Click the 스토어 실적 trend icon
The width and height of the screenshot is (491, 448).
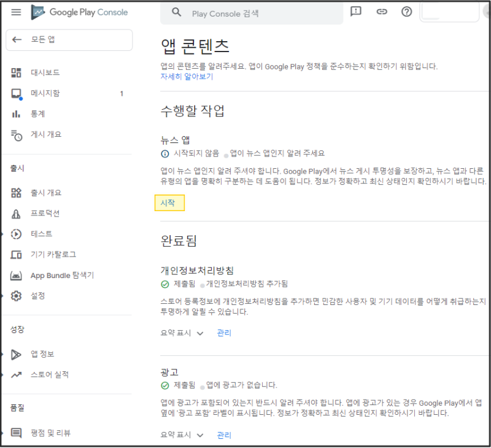coord(17,375)
